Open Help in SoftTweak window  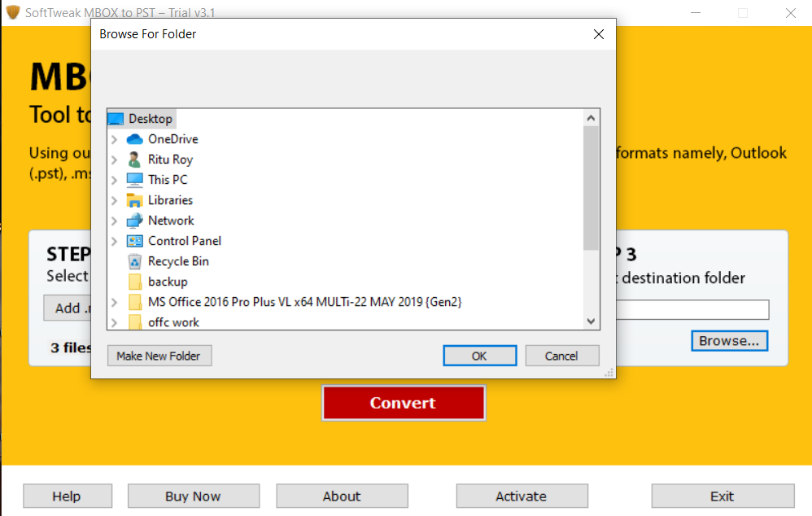[68, 496]
